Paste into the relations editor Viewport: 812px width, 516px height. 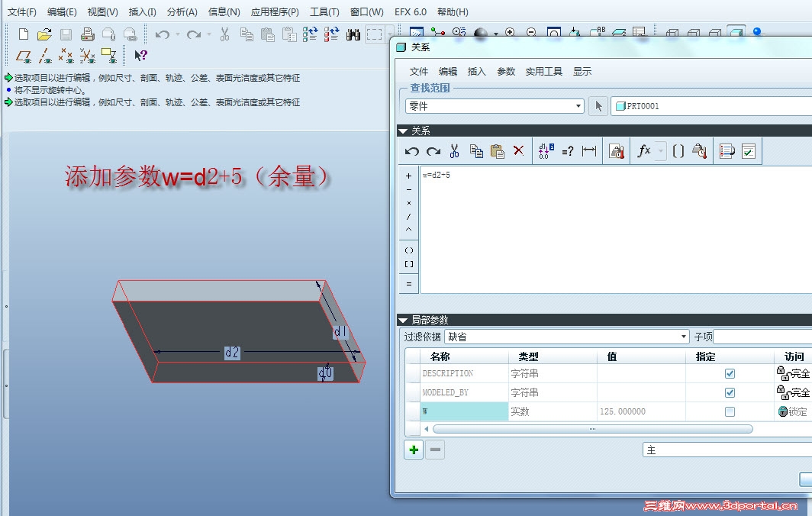tap(497, 151)
